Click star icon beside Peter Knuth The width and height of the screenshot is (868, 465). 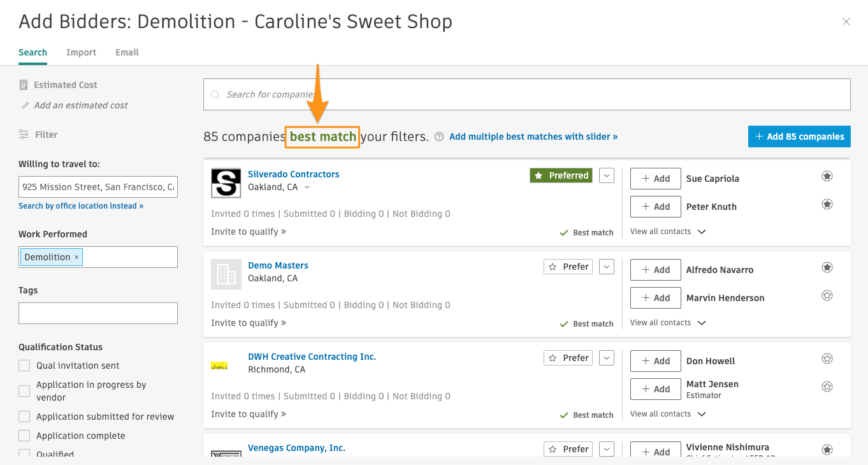827,204
